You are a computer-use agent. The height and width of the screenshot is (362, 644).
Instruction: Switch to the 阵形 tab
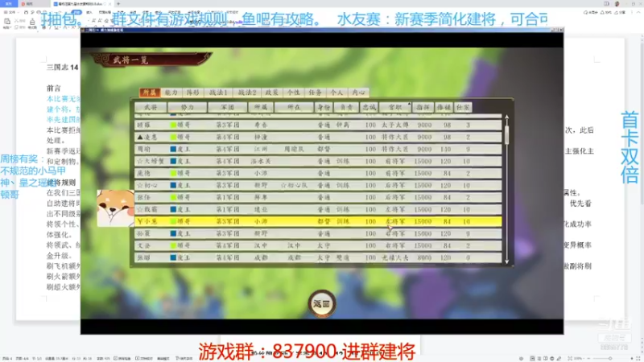click(192, 93)
